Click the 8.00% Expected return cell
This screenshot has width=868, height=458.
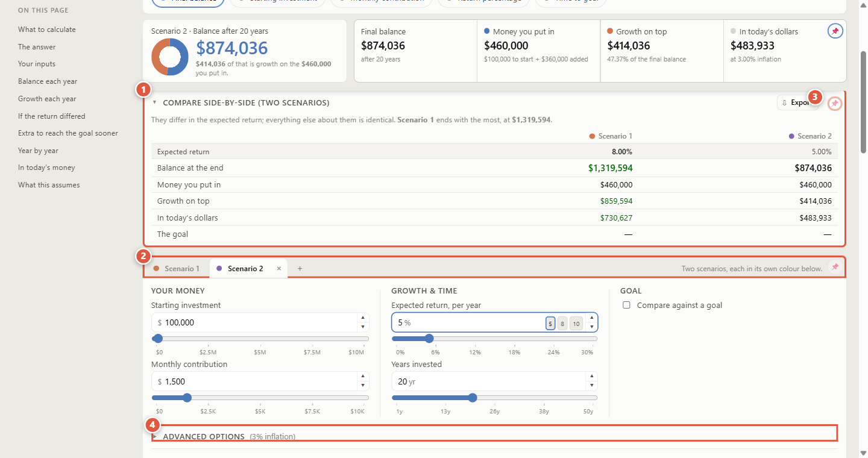click(621, 152)
